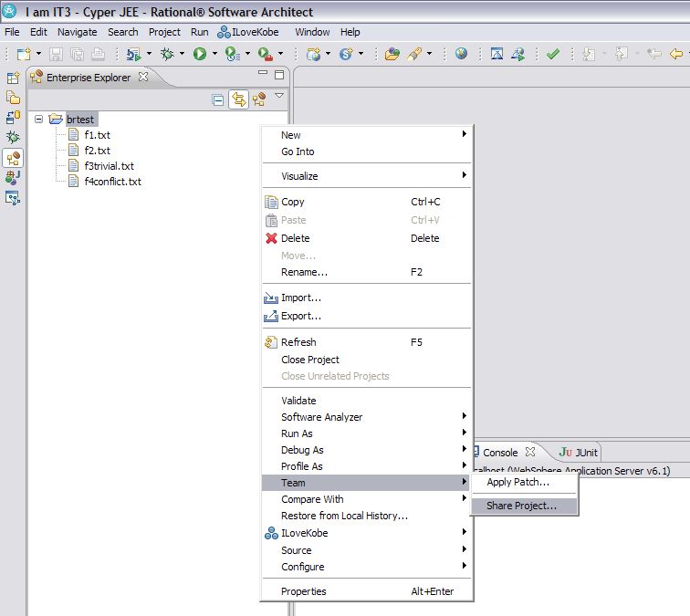
Task: Choose Validate in the context menu
Action: coord(367,401)
